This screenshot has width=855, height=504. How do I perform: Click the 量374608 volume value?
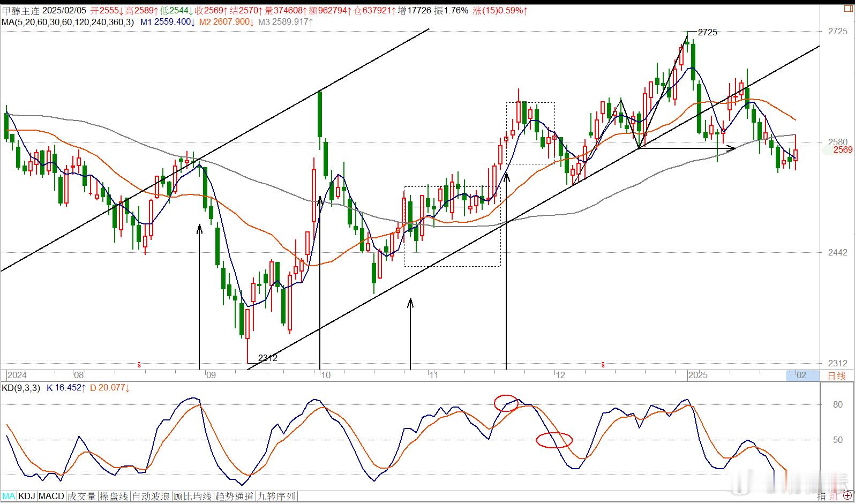(286, 10)
